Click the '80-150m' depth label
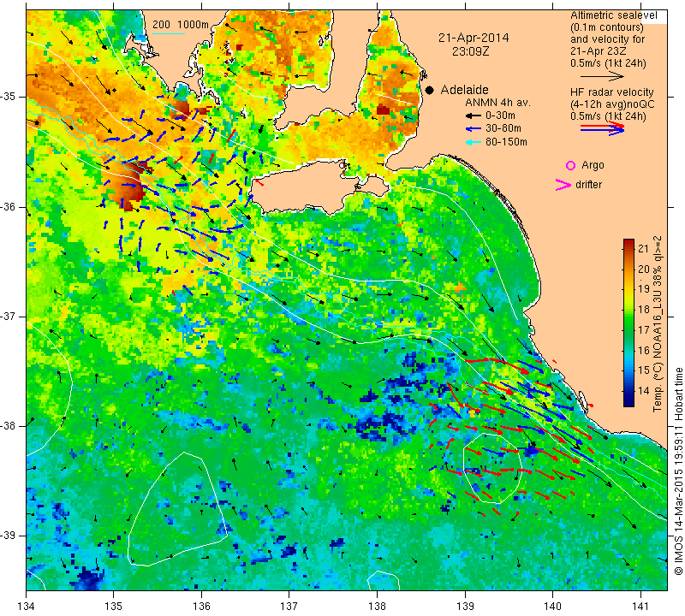 506,142
